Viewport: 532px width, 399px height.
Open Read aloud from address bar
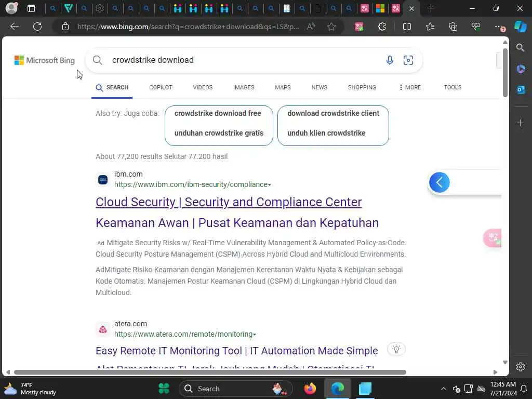click(x=311, y=26)
